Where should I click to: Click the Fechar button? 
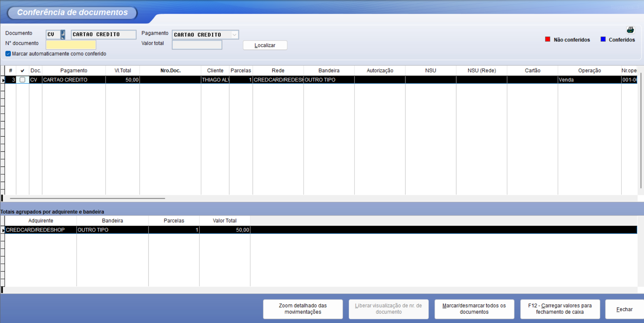624,310
